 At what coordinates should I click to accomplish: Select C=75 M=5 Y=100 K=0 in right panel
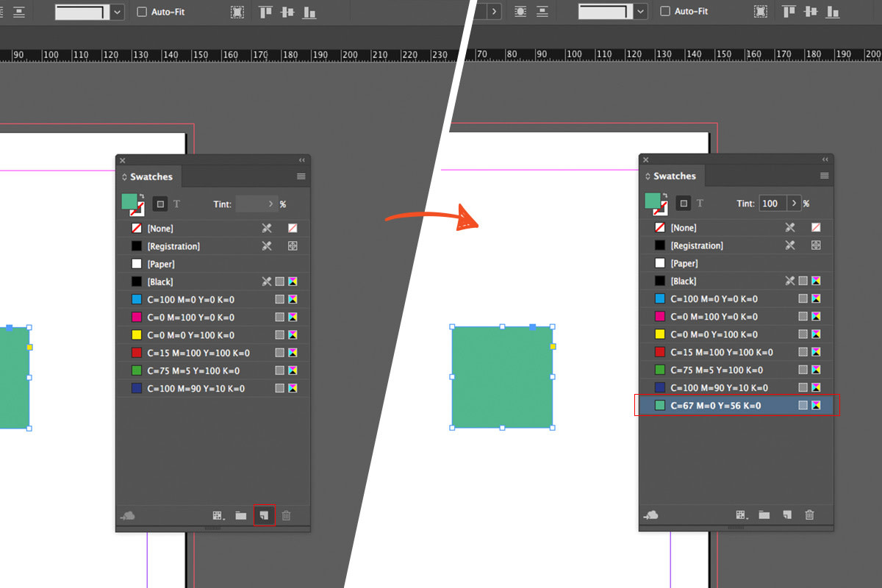pos(736,370)
